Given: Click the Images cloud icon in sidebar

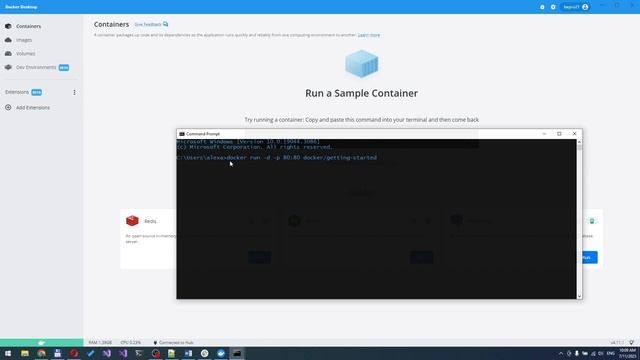Looking at the screenshot, I should pos(8,40).
